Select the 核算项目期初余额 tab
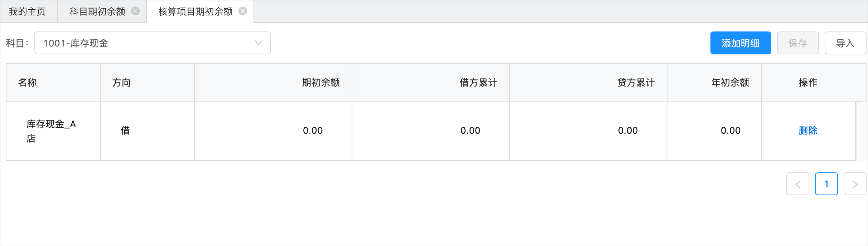 pyautogui.click(x=196, y=11)
